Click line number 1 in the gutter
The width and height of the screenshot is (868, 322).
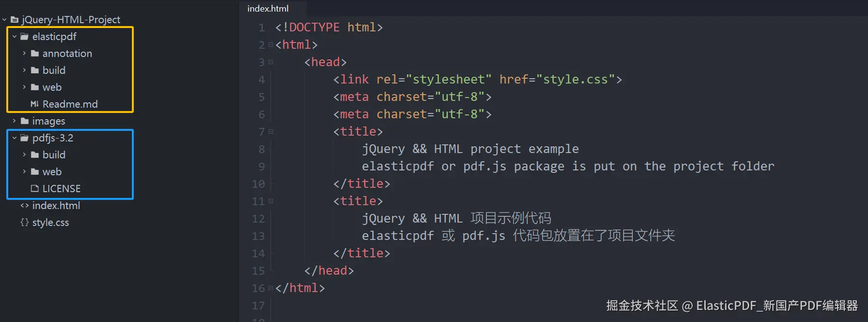[x=261, y=28]
